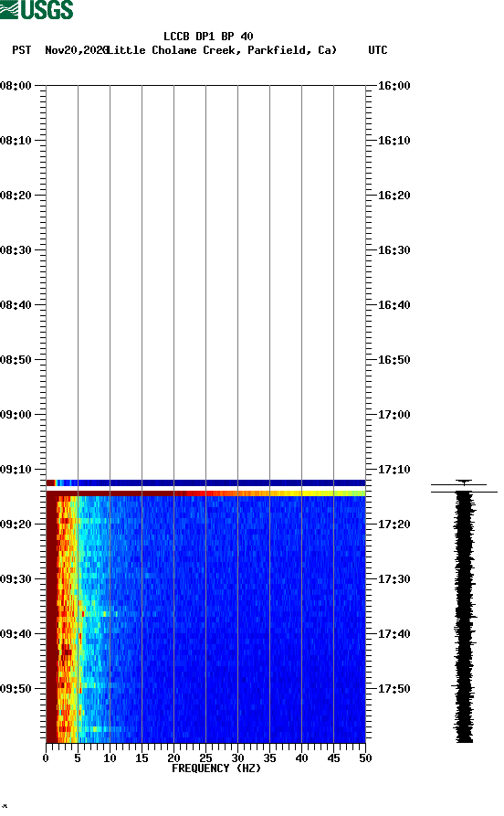504x816 pixels.
Task: Click the '09:10' PST time label
Action: click(16, 470)
